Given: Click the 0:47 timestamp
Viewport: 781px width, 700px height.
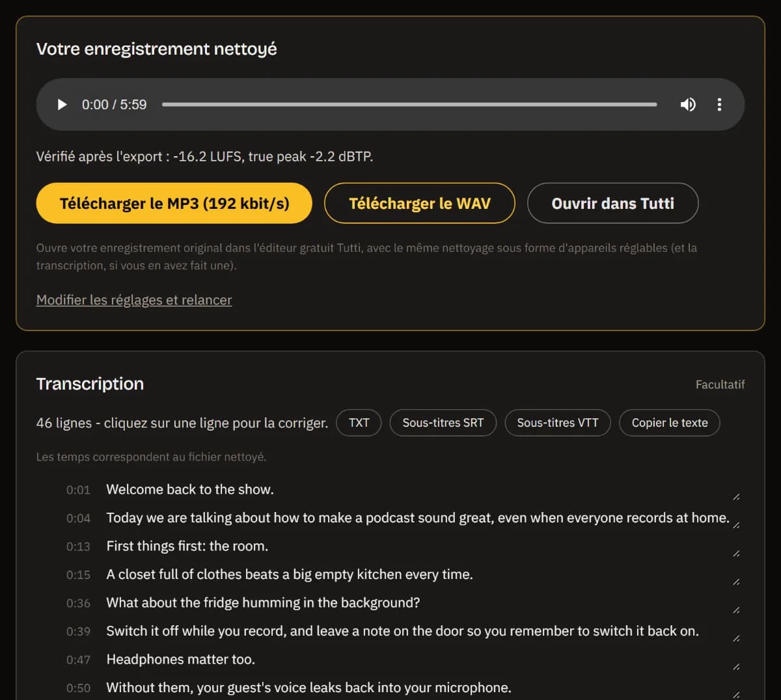Looking at the screenshot, I should pos(78,660).
